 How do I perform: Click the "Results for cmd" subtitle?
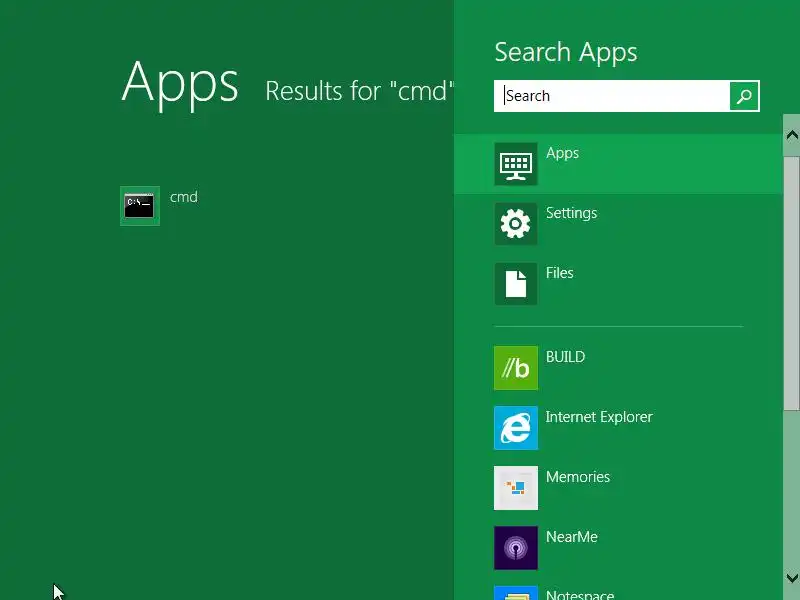(360, 92)
